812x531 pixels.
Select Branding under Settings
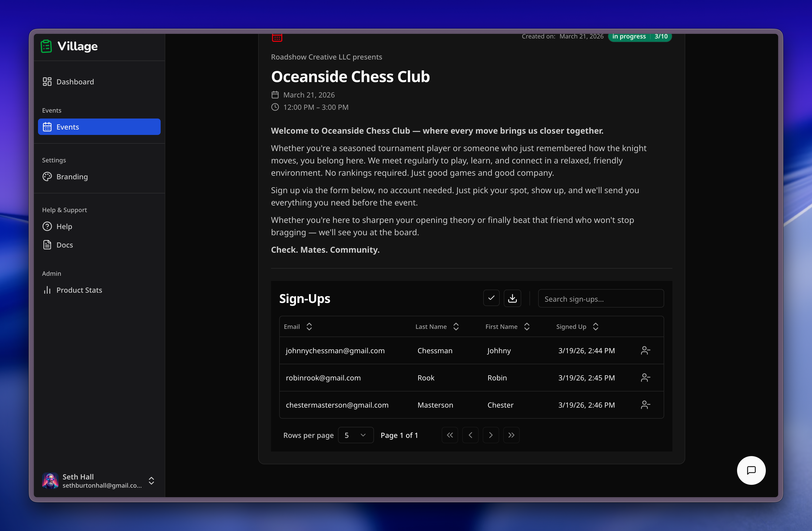[x=72, y=177]
